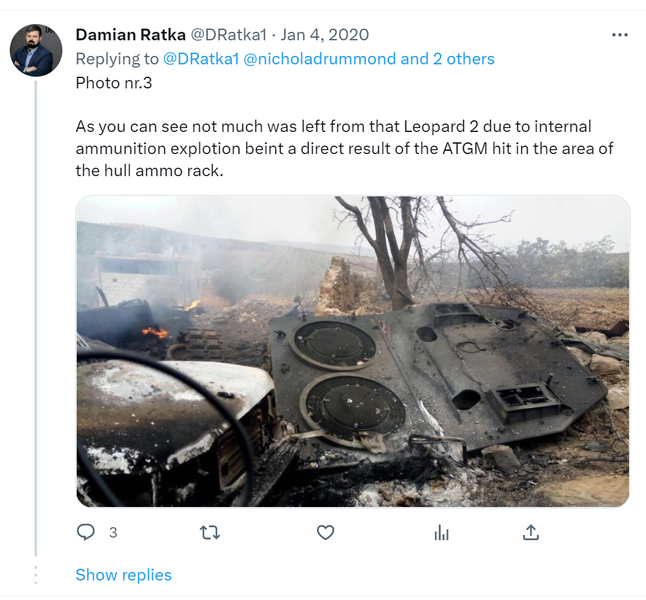Viewport: 646px width, 600px height.
Task: Click the reply count number 3
Action: 113,533
